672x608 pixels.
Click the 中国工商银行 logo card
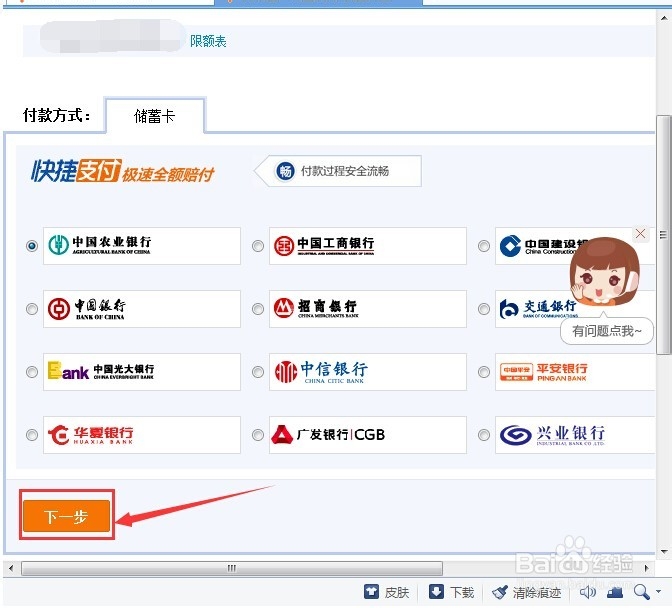368,246
